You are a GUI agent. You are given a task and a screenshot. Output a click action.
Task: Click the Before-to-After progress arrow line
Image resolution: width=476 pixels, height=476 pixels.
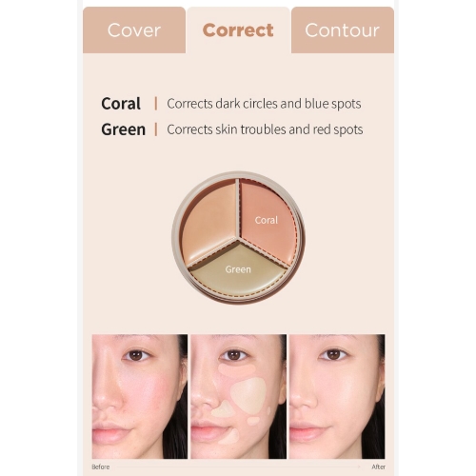coord(239,466)
